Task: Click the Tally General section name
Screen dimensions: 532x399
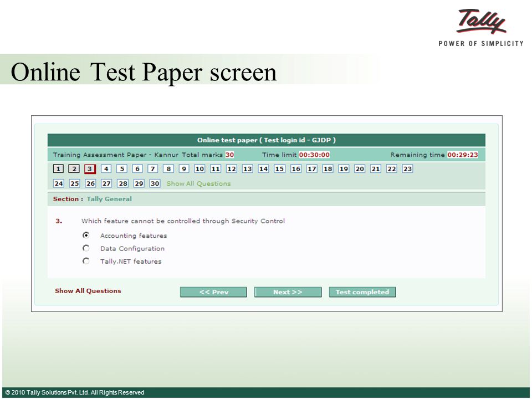Action: tap(109, 199)
